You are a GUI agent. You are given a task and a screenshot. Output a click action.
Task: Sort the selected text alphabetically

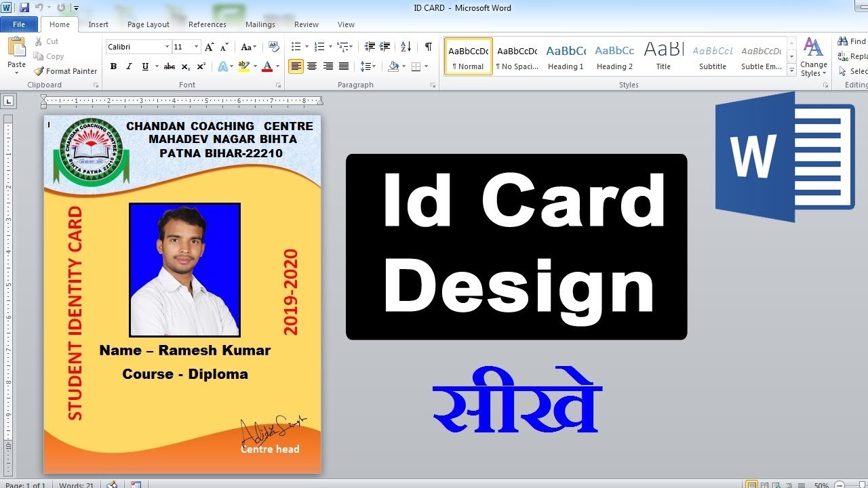[406, 47]
